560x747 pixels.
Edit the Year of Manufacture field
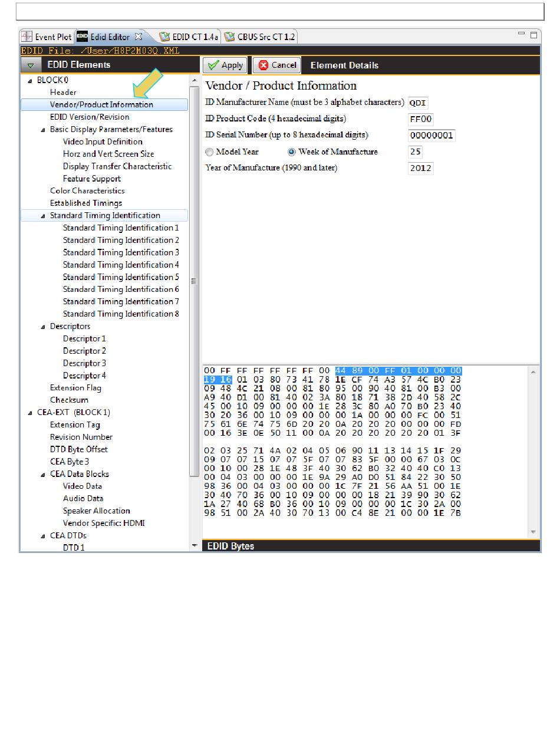[x=421, y=169]
